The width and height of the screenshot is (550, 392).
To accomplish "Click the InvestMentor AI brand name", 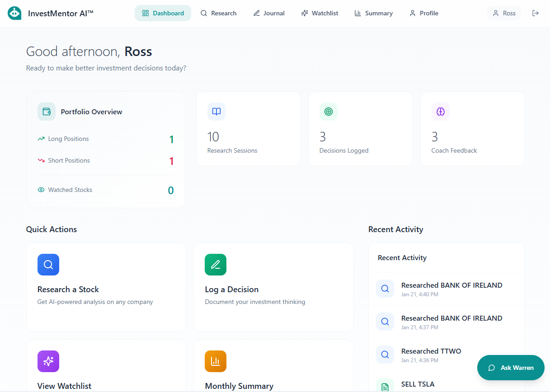I will [x=61, y=13].
